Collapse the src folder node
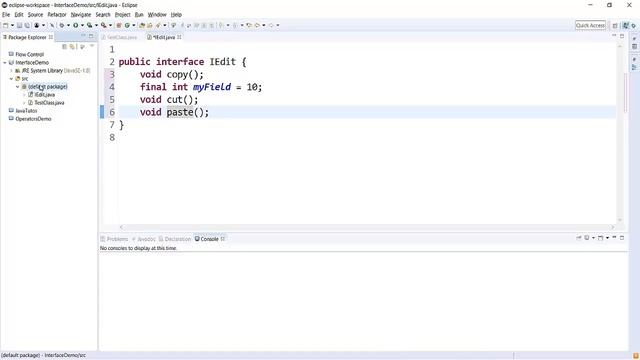The width and height of the screenshot is (640, 360). 11,78
